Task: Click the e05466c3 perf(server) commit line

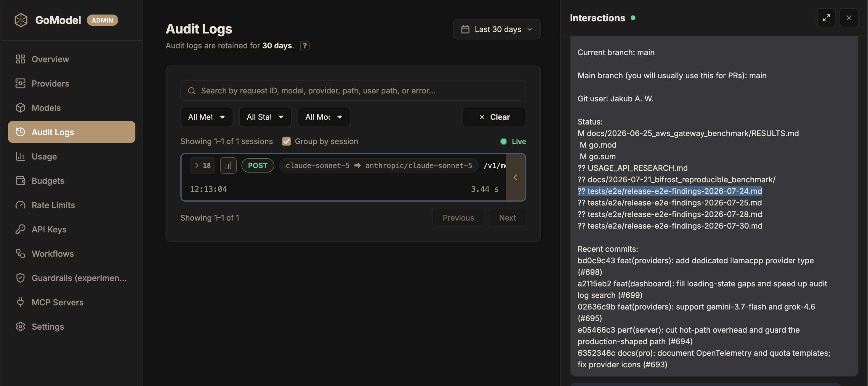Action: [x=689, y=335]
